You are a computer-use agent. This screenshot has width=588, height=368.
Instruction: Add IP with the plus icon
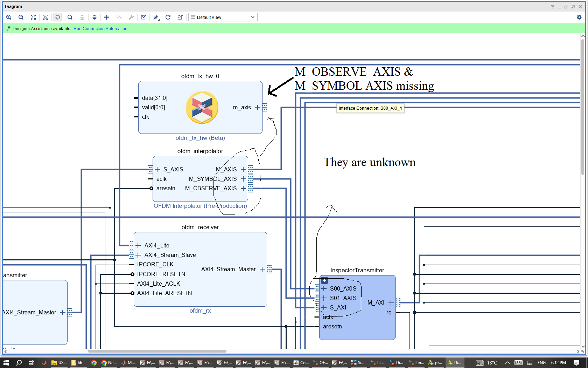click(107, 17)
